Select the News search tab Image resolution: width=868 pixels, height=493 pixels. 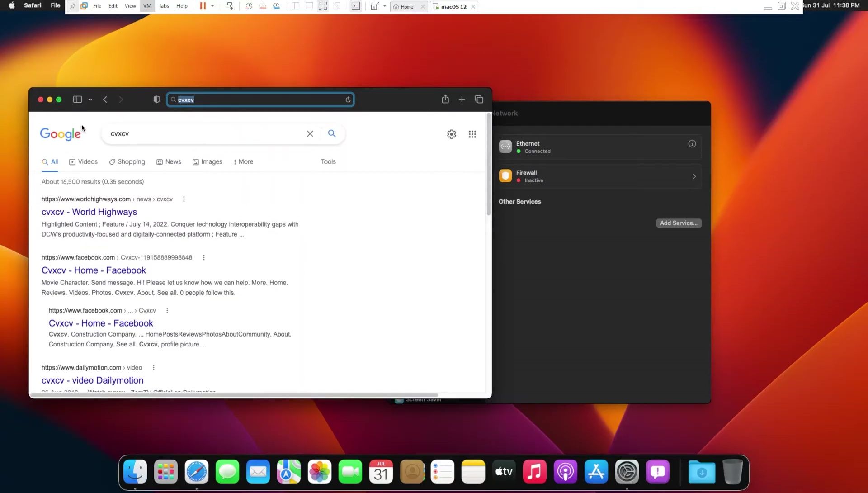click(169, 162)
